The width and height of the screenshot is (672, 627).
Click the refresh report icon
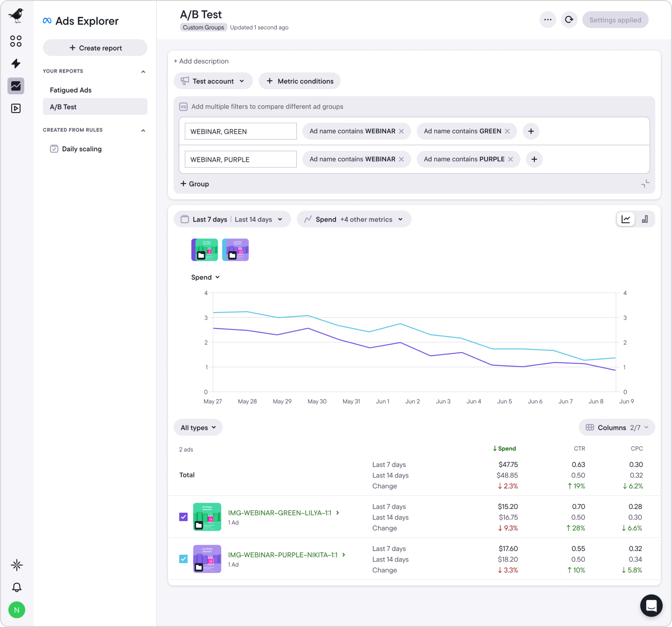click(x=569, y=19)
